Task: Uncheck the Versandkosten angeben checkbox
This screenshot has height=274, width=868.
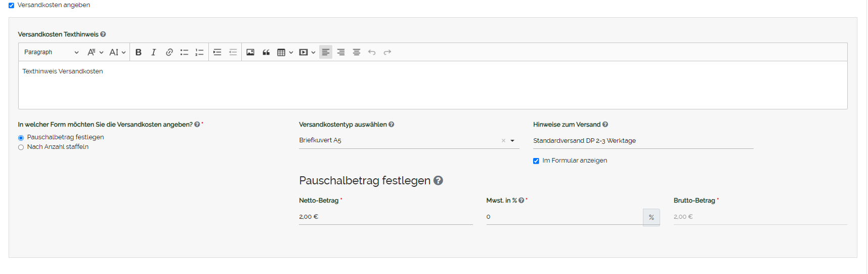Action: pos(11,6)
